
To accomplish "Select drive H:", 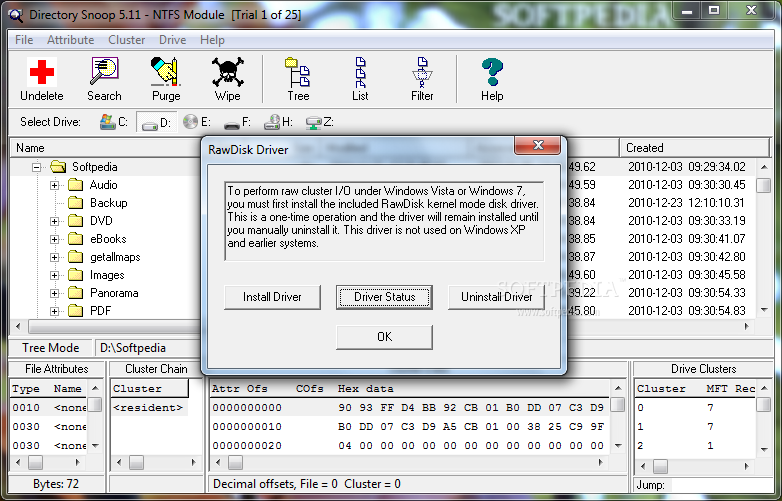I will coord(278,122).
